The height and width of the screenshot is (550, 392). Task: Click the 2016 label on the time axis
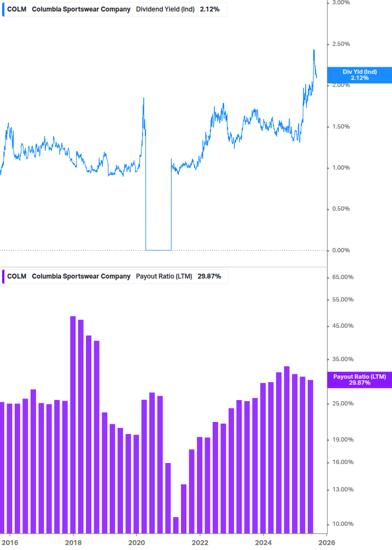[x=10, y=543]
